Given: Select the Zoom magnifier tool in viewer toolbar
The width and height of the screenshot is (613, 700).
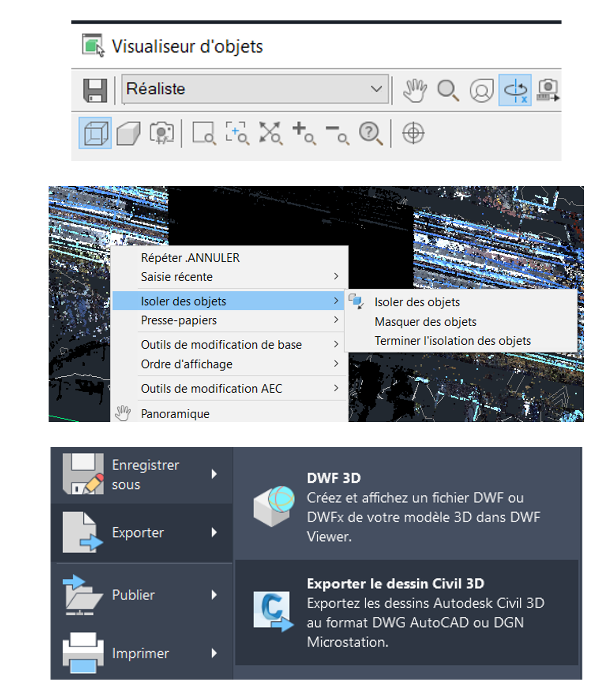Looking at the screenshot, I should pyautogui.click(x=448, y=90).
